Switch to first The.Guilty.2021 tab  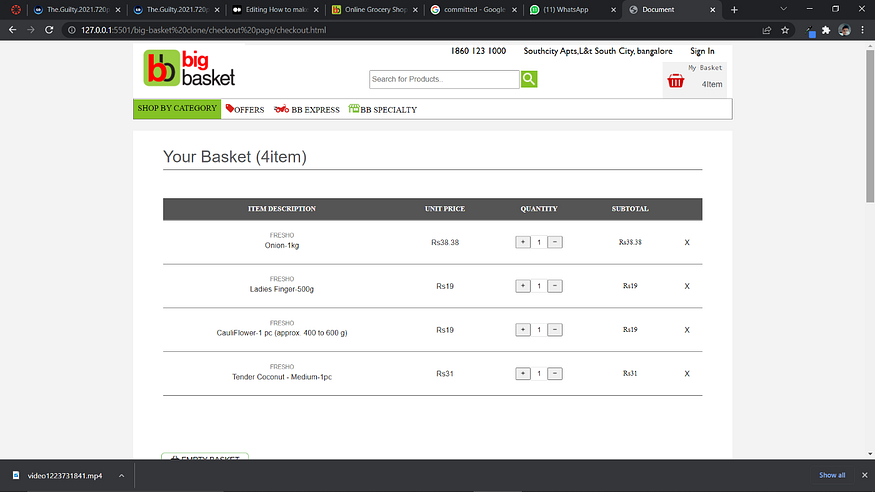[78, 9]
